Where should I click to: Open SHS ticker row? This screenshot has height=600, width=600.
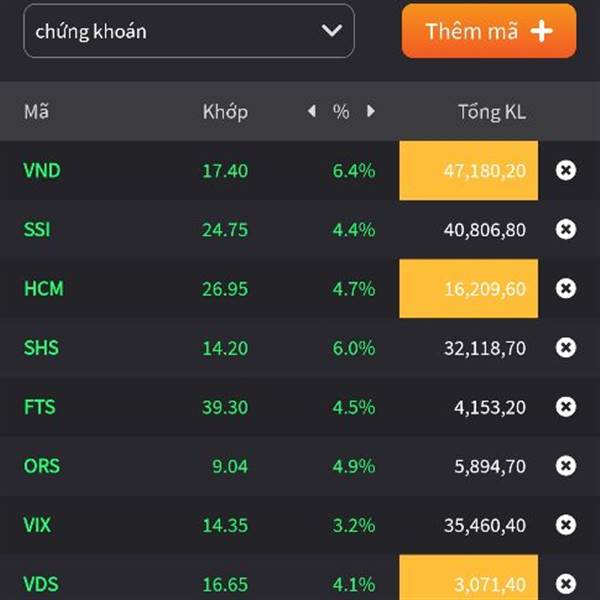pos(300,347)
